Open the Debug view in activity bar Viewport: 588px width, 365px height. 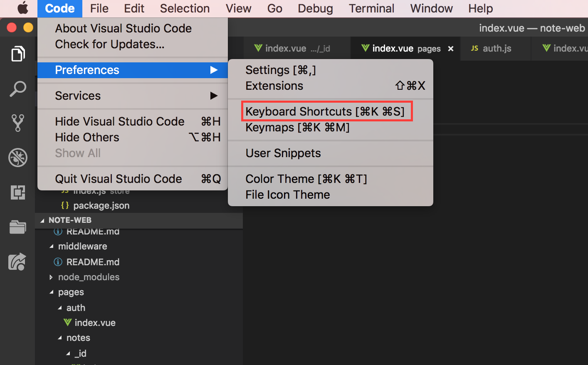click(x=18, y=158)
